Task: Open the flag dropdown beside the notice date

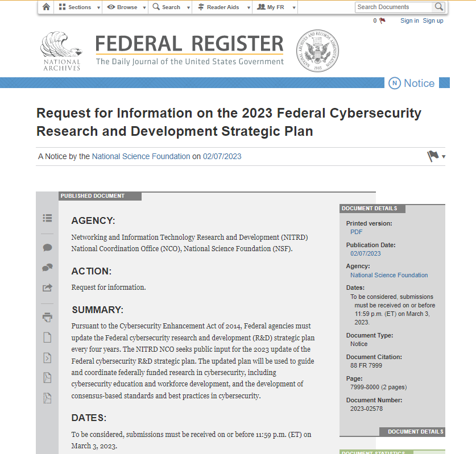Action: 436,156
